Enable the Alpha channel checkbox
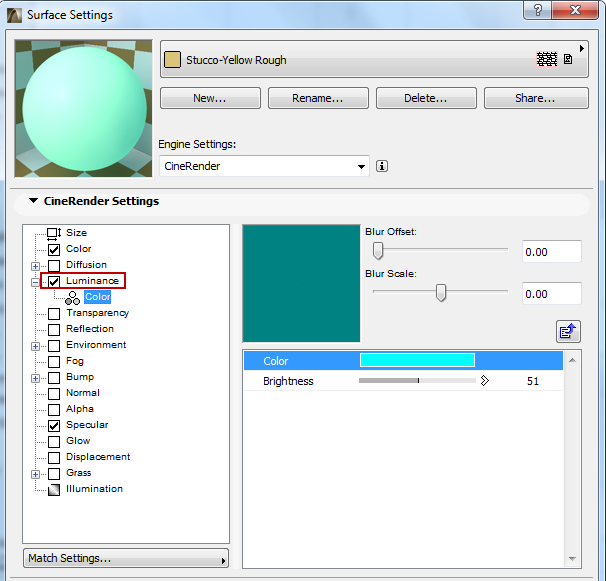Screen dimensions: 606x581 [54, 409]
